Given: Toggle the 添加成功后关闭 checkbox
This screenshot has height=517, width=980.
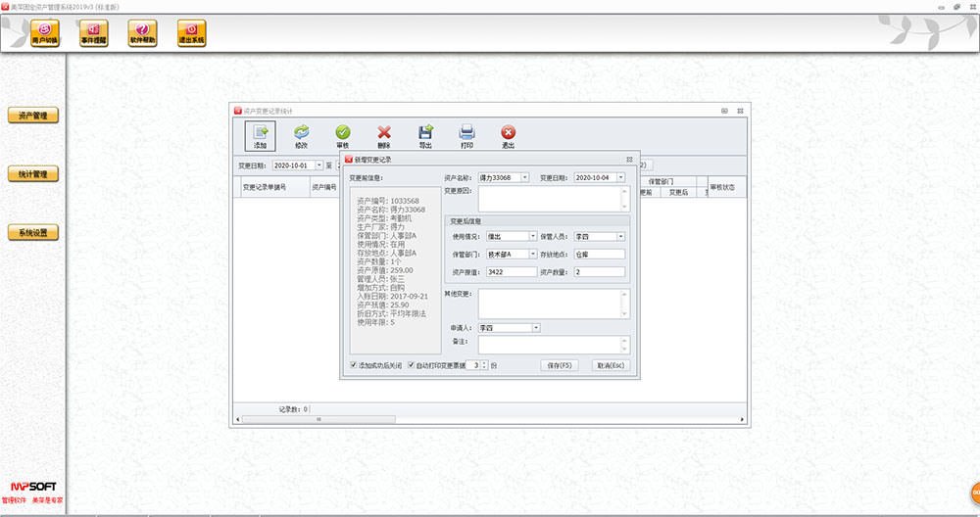Looking at the screenshot, I should (354, 365).
